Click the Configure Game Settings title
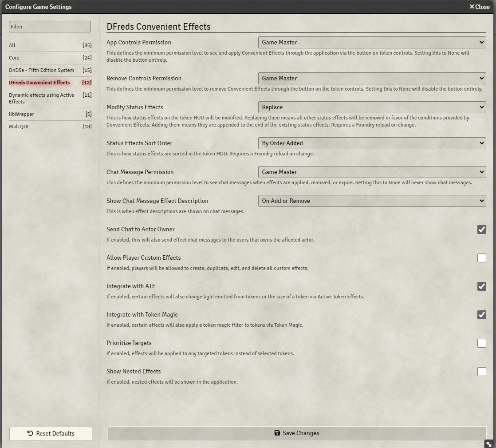The image size is (496, 448). (38, 7)
